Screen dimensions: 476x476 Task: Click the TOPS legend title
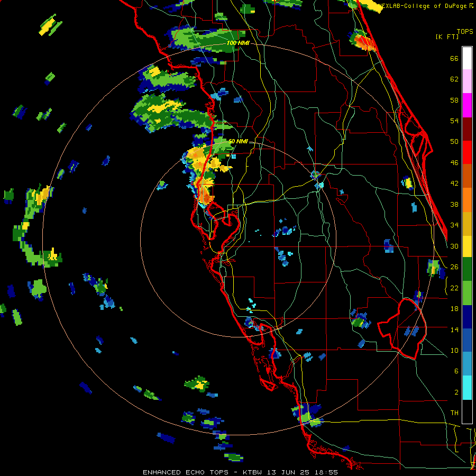tap(465, 32)
